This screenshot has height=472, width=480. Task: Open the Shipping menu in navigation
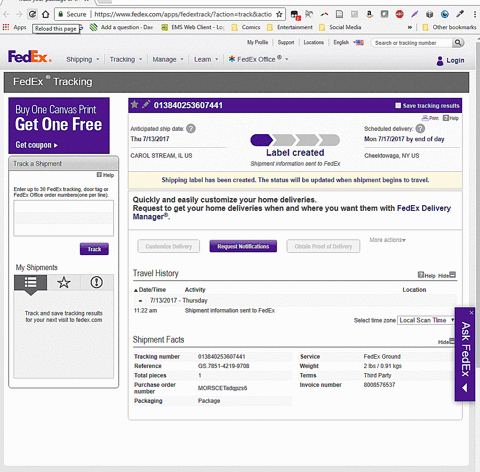[x=82, y=59]
